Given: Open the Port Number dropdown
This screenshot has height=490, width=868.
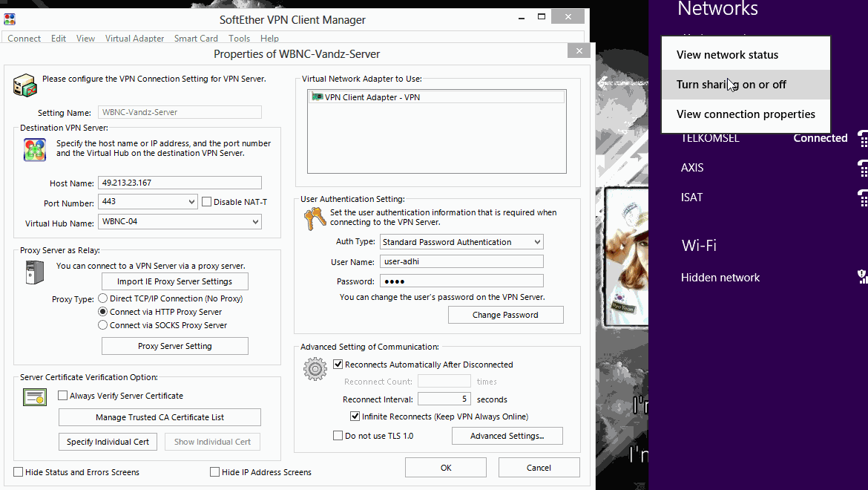Looking at the screenshot, I should coord(191,202).
